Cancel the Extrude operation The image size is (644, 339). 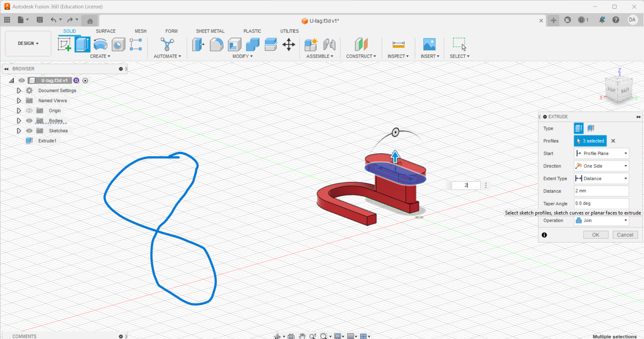(x=625, y=234)
